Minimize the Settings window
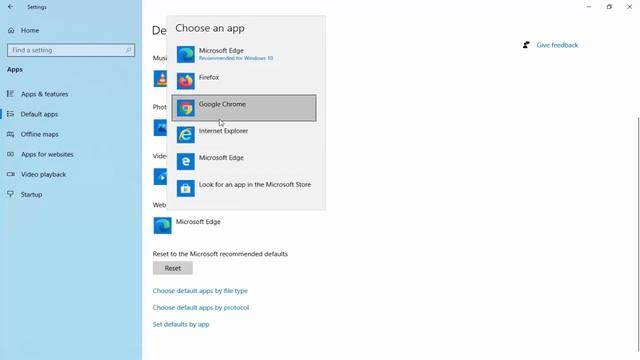Image resolution: width=640 pixels, height=360 pixels. [x=589, y=7]
